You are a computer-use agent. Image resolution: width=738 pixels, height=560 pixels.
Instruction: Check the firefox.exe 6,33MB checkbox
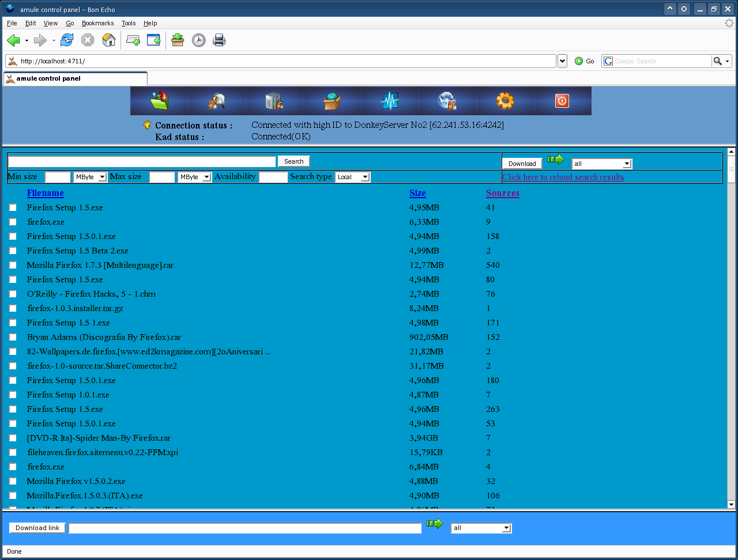[x=13, y=222]
